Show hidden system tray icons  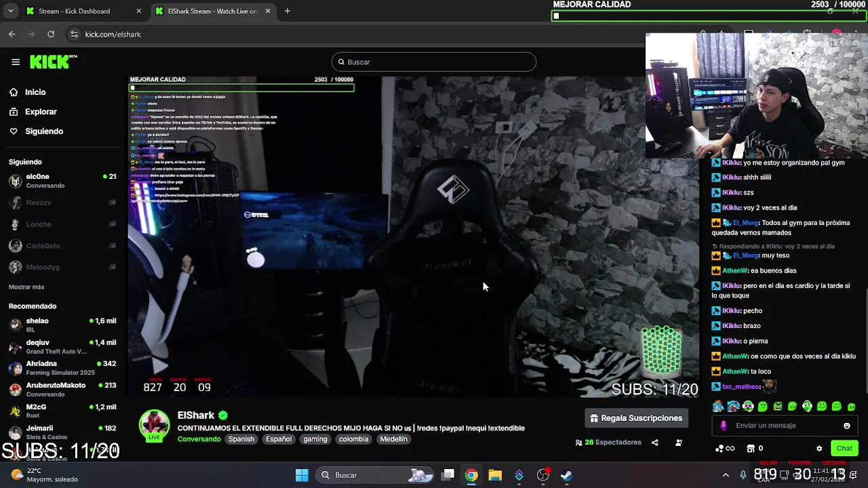(726, 475)
